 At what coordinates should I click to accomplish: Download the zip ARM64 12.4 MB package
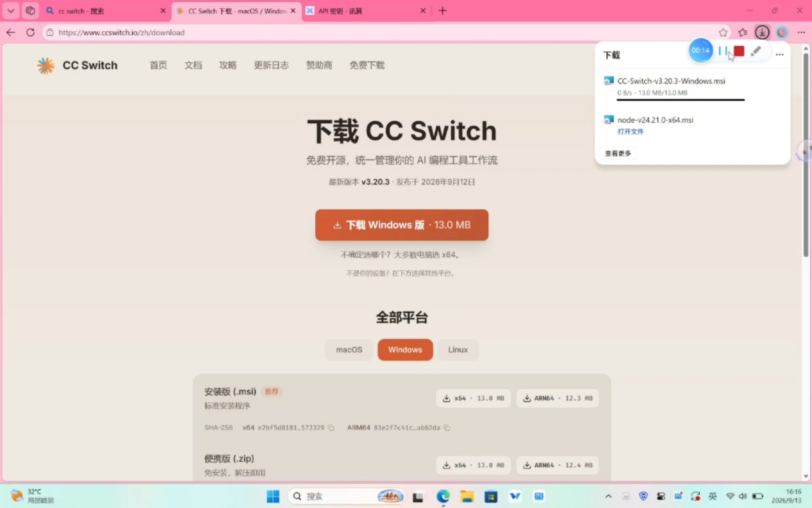click(x=558, y=465)
